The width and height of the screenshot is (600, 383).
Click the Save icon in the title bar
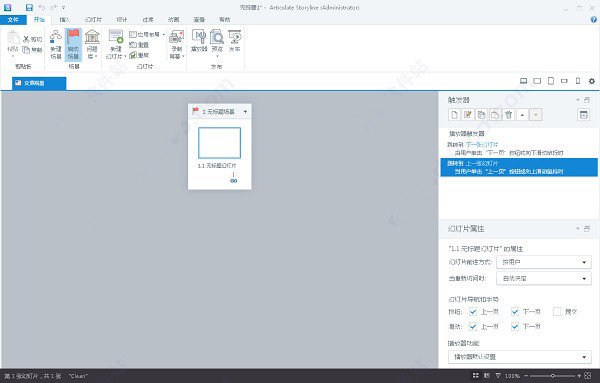[29, 7]
